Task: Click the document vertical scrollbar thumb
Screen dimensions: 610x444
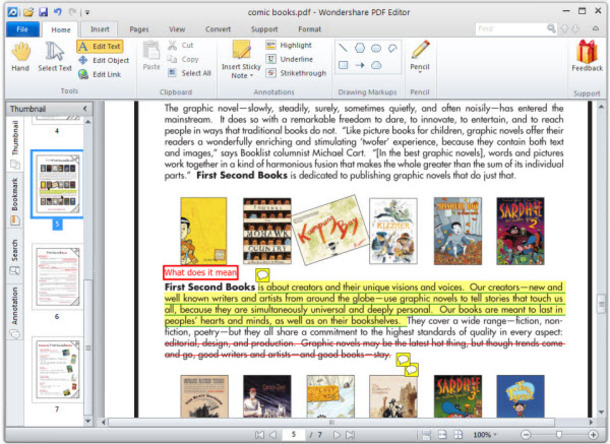Action: [x=601, y=303]
